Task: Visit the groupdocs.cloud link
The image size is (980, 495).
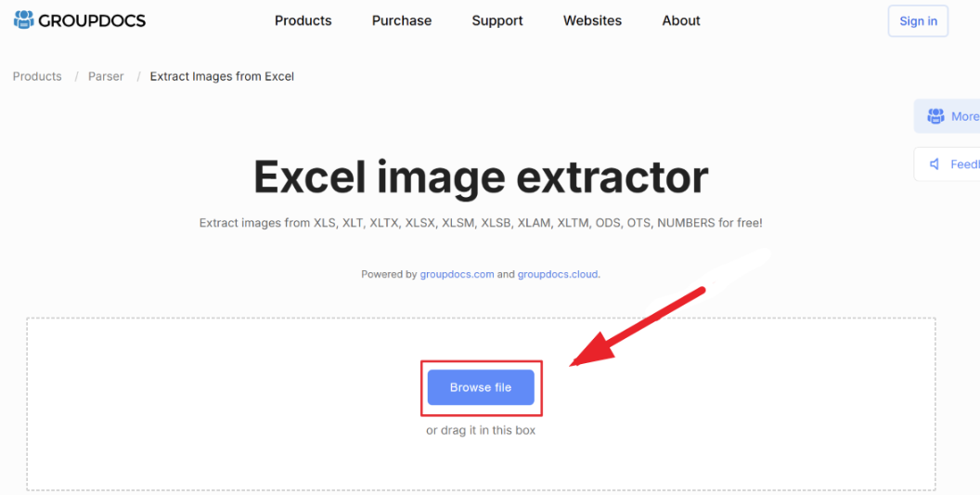Action: 558,274
